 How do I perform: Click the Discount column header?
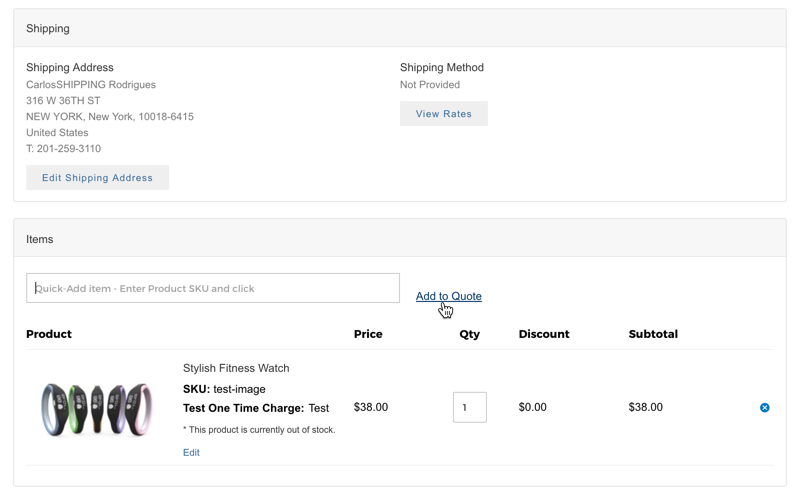pos(544,334)
